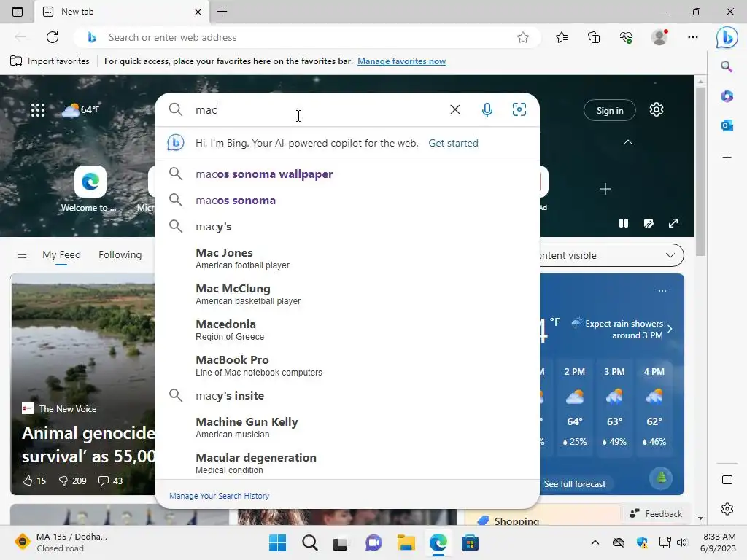Open Browser essentials heart icon
The height and width of the screenshot is (560, 747).
pyautogui.click(x=626, y=37)
